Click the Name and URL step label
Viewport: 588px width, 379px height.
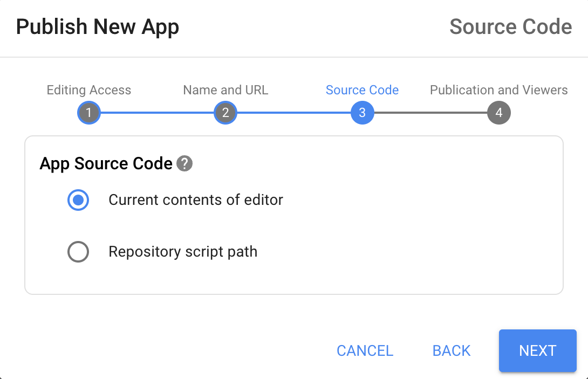pyautogui.click(x=225, y=90)
